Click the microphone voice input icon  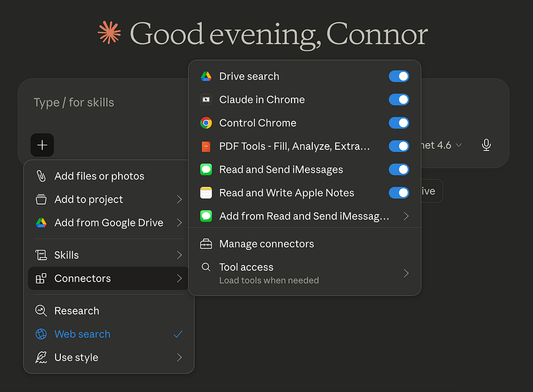[x=487, y=145]
